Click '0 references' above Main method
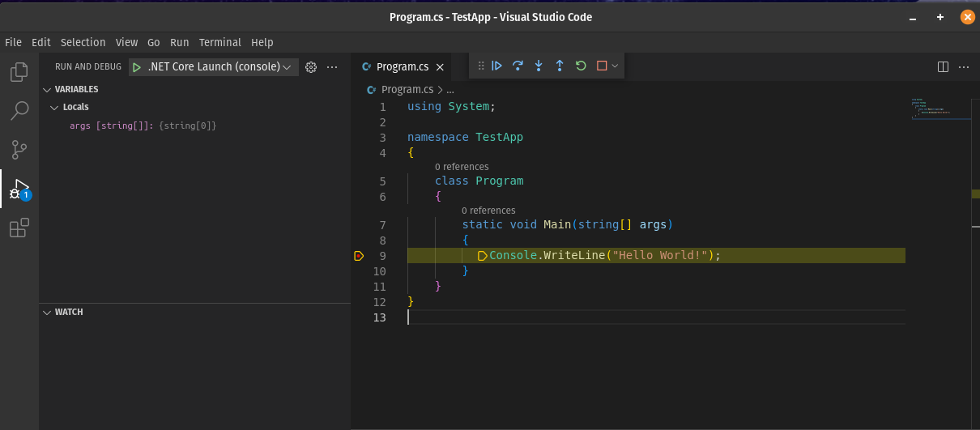Screen dimensions: 980x430 [x=488, y=211]
